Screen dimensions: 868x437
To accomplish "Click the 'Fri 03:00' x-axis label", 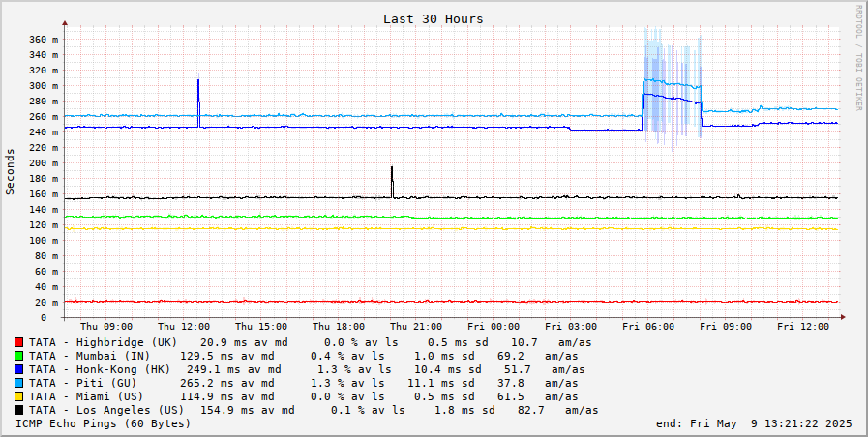I will 571,327.
